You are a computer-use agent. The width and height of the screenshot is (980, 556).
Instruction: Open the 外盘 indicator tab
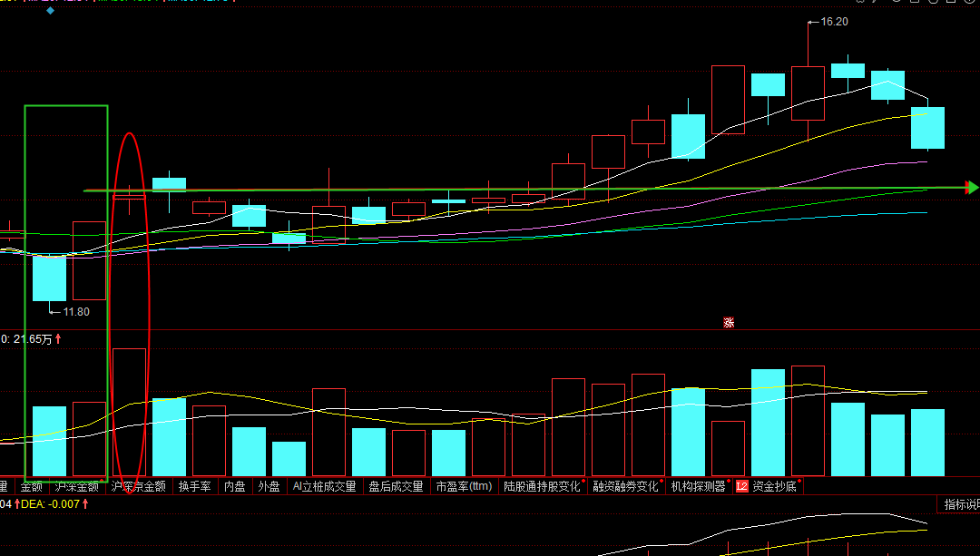[269, 486]
